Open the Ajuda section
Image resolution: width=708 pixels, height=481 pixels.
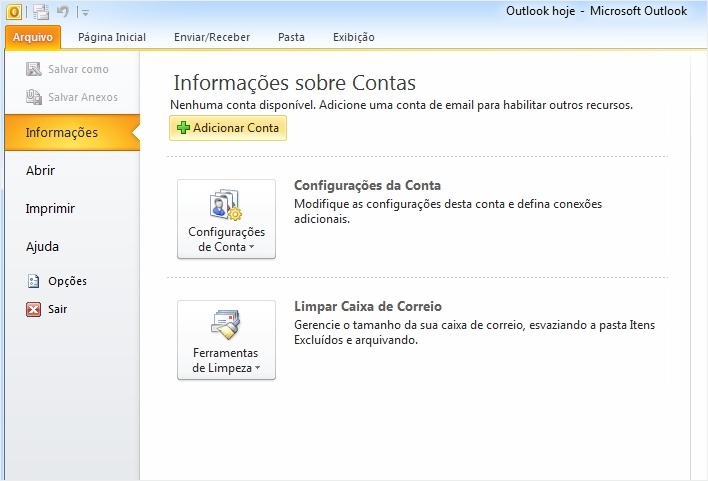42,246
